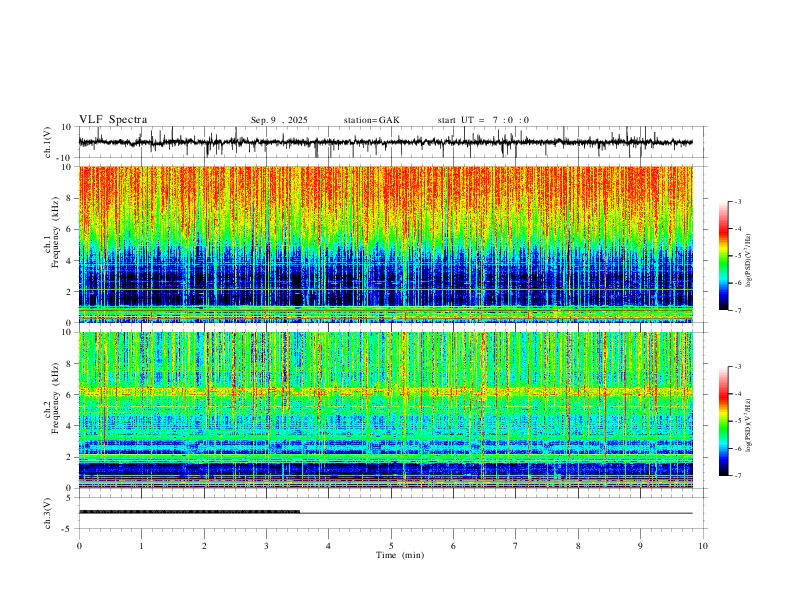Click time axis tick label "0"
792x612 pixels.
(x=79, y=546)
